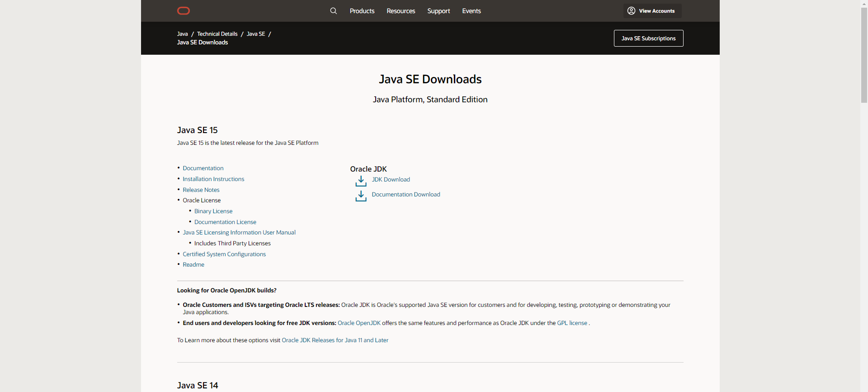Click the Java SE 14 heading

[x=198, y=386]
